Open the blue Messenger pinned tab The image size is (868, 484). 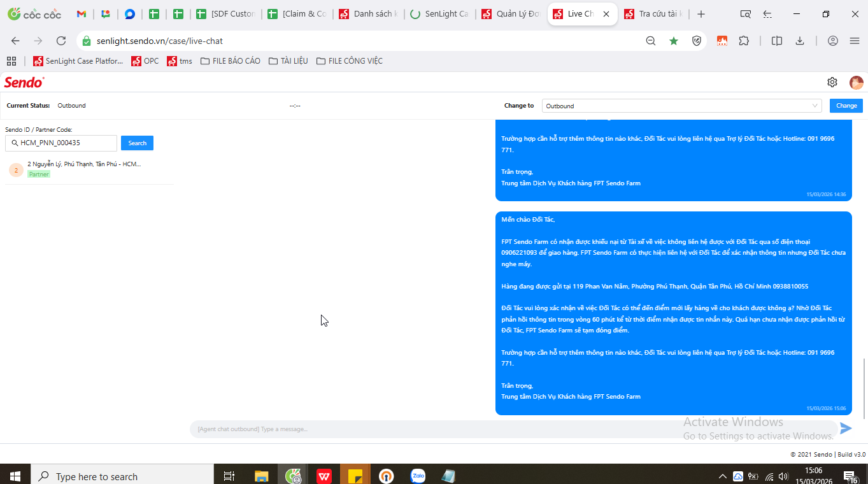click(130, 14)
